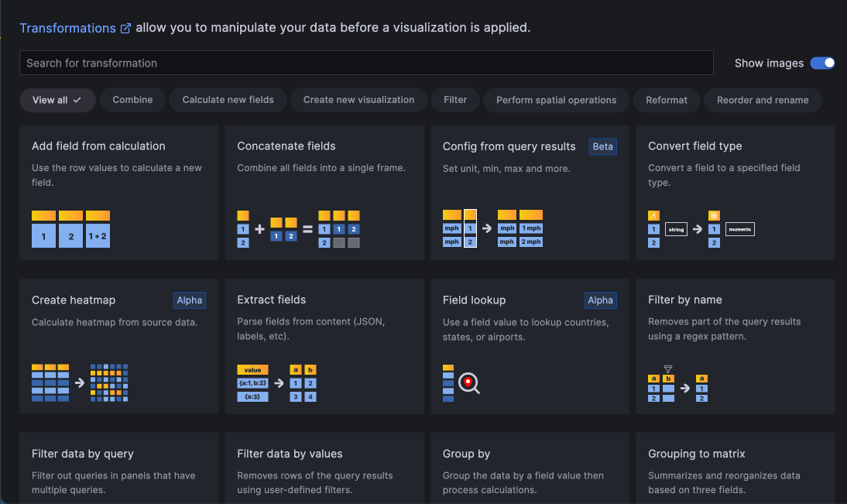847x504 pixels.
Task: Show the Create new visualization category
Action: tap(358, 100)
